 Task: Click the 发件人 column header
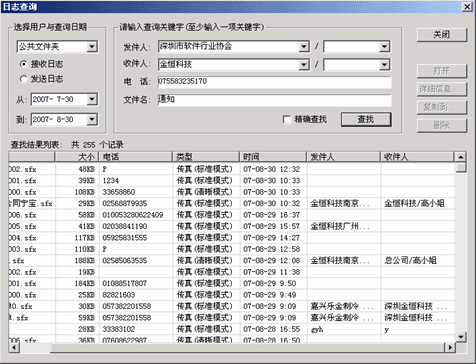[343, 157]
